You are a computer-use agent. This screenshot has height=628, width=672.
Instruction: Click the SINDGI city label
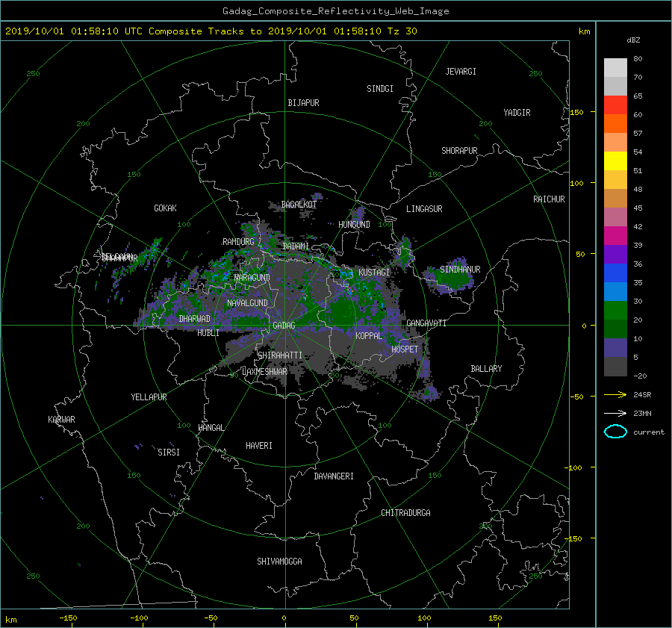(380, 89)
